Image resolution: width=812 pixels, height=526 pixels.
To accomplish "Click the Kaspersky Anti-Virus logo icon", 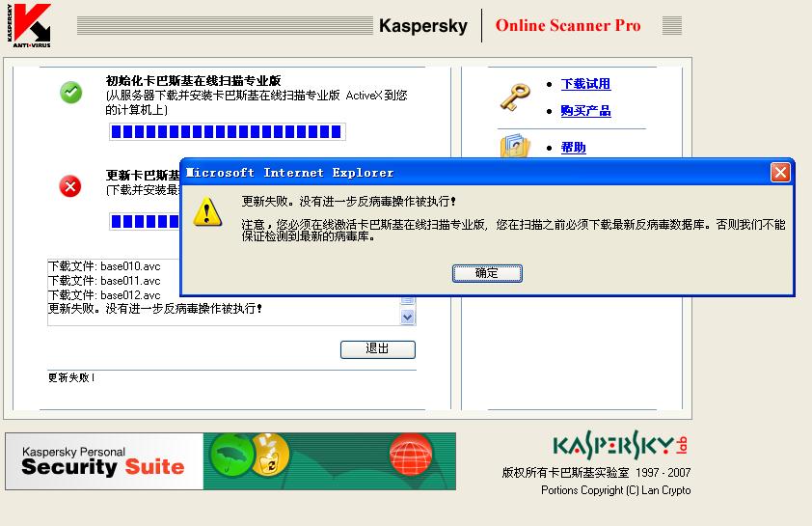I will click(x=29, y=25).
